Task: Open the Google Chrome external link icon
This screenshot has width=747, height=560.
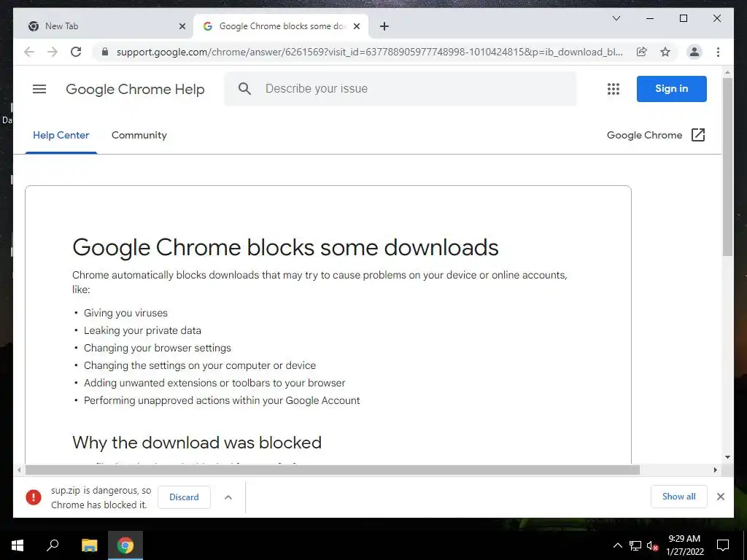Action: [x=698, y=135]
